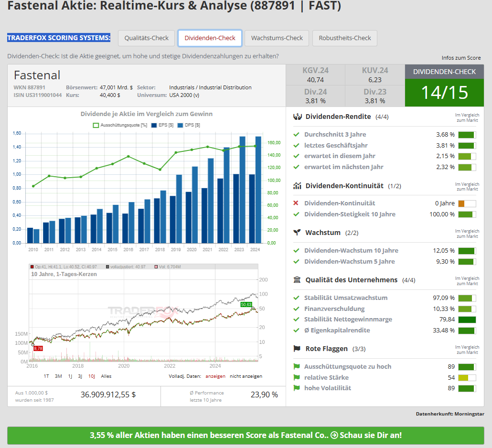Screen dimensions: 492x448
Task: Click green flag beside relative Stärke
Action: pyautogui.click(x=297, y=377)
